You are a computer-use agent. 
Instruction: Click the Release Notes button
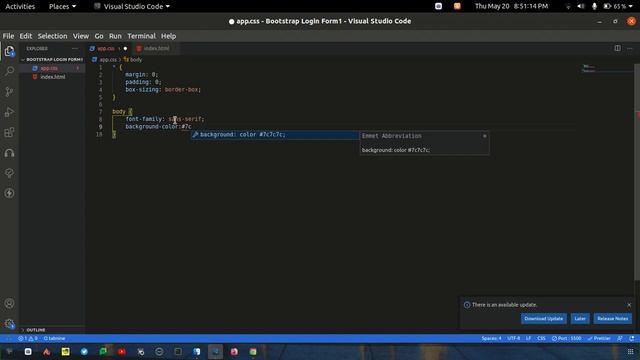(612, 318)
